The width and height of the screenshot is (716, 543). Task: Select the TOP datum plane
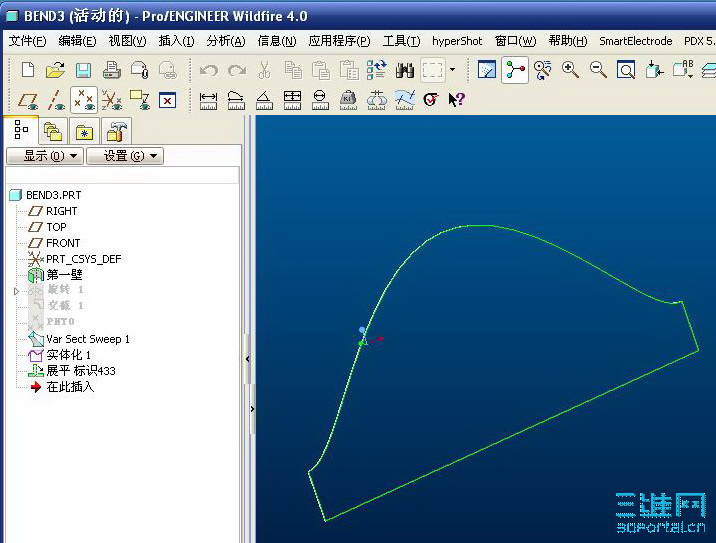[x=56, y=227]
